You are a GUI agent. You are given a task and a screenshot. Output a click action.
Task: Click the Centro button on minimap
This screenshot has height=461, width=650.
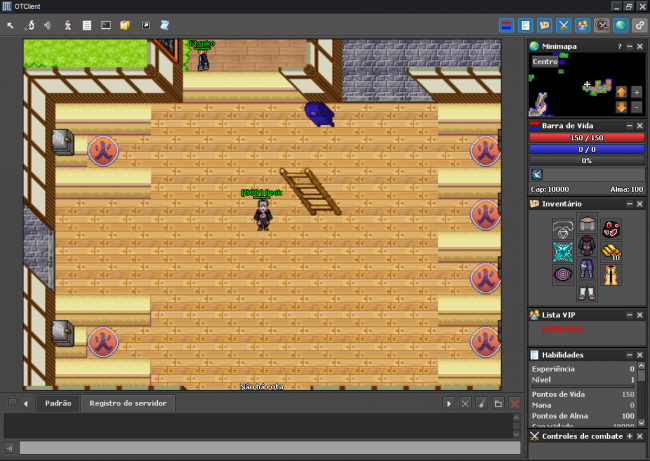coord(545,62)
